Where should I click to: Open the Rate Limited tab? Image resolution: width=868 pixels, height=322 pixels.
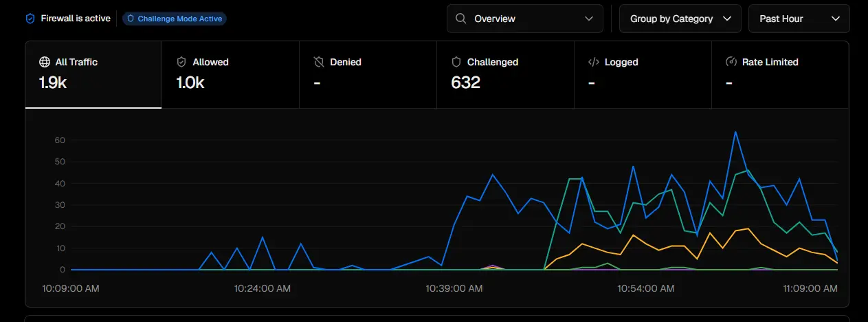click(x=780, y=75)
